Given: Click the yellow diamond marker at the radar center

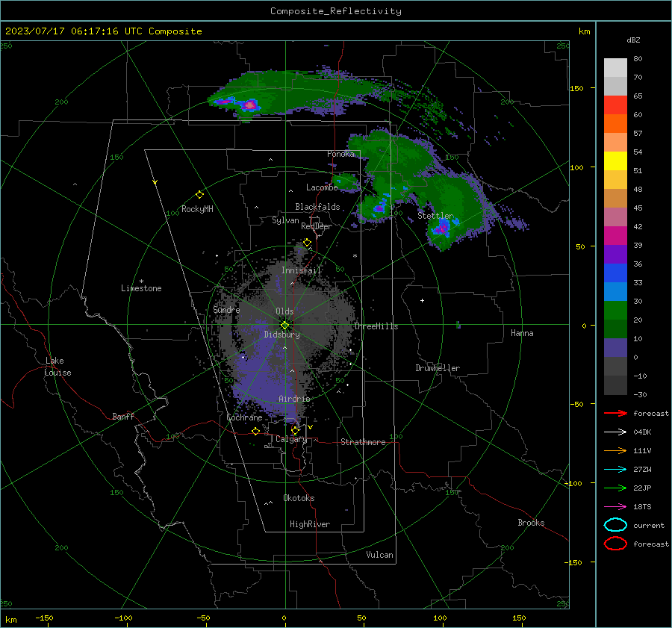Looking at the screenshot, I should coord(284,326).
